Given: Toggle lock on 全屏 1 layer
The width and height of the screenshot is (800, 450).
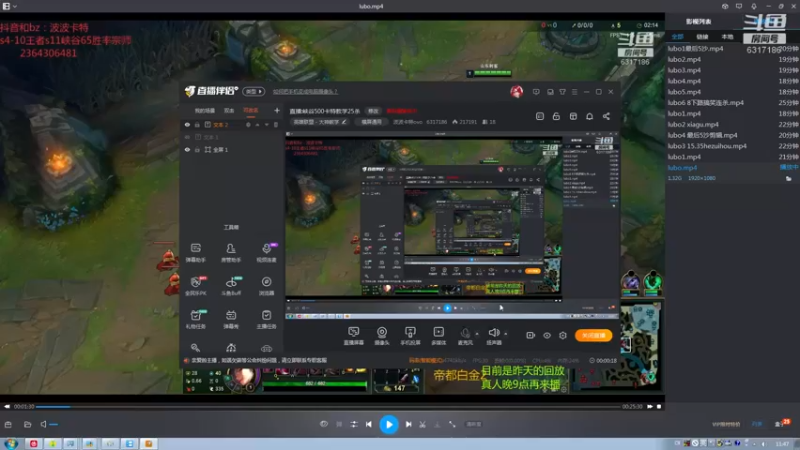Looking at the screenshot, I should tap(197, 150).
